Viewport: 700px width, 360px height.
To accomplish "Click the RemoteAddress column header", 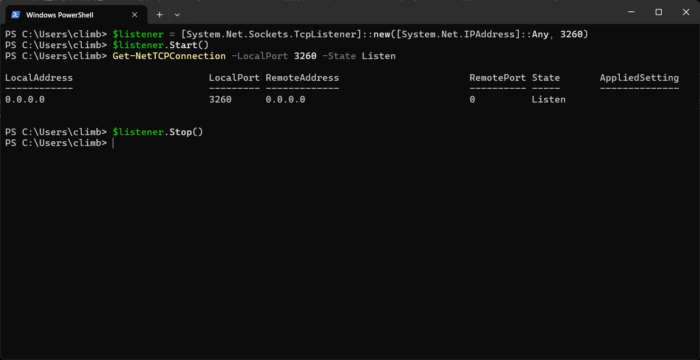I will pos(302,78).
